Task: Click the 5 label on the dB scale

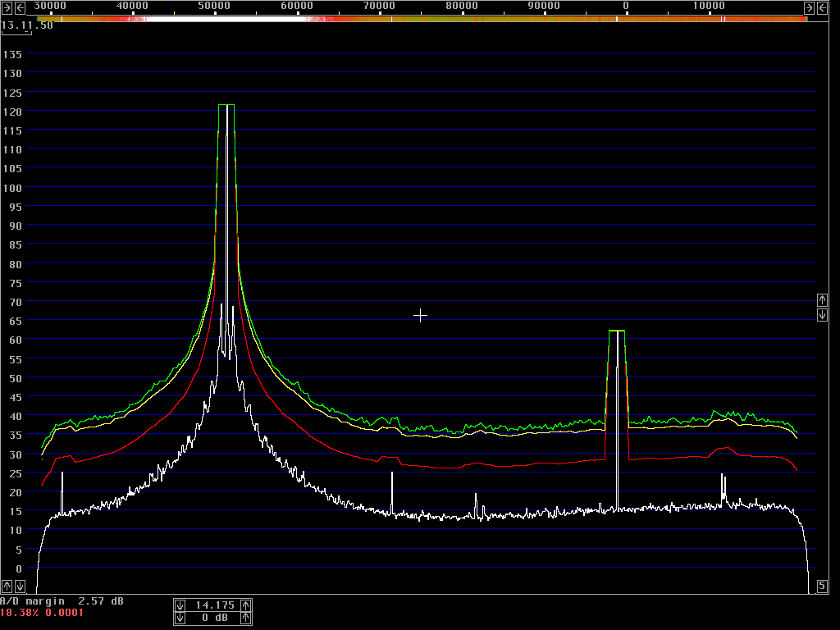Action: (19, 550)
